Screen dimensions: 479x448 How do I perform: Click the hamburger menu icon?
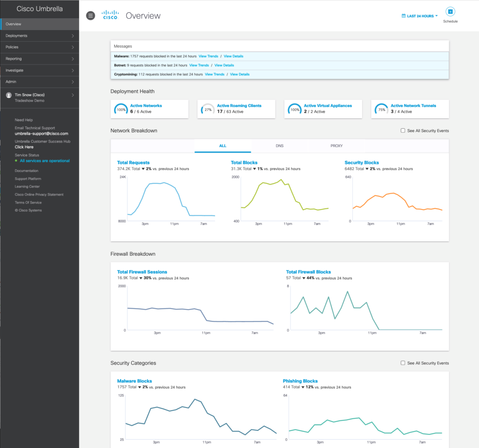pos(90,15)
